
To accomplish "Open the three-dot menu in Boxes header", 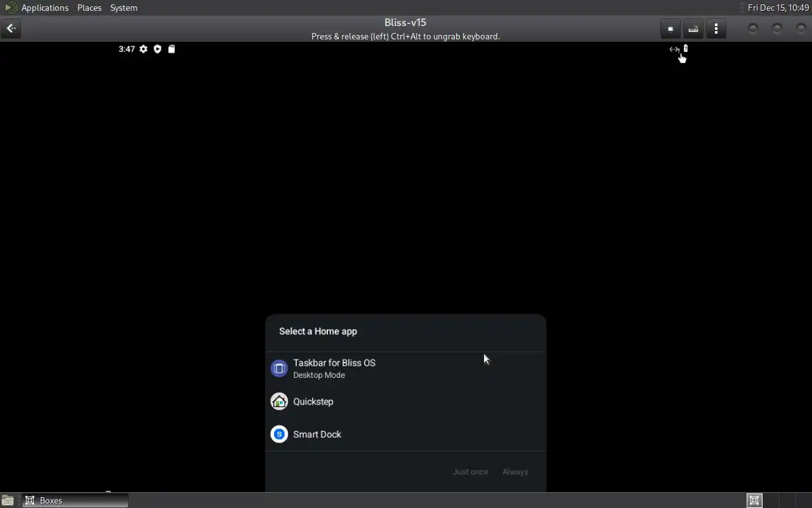I will [716, 29].
